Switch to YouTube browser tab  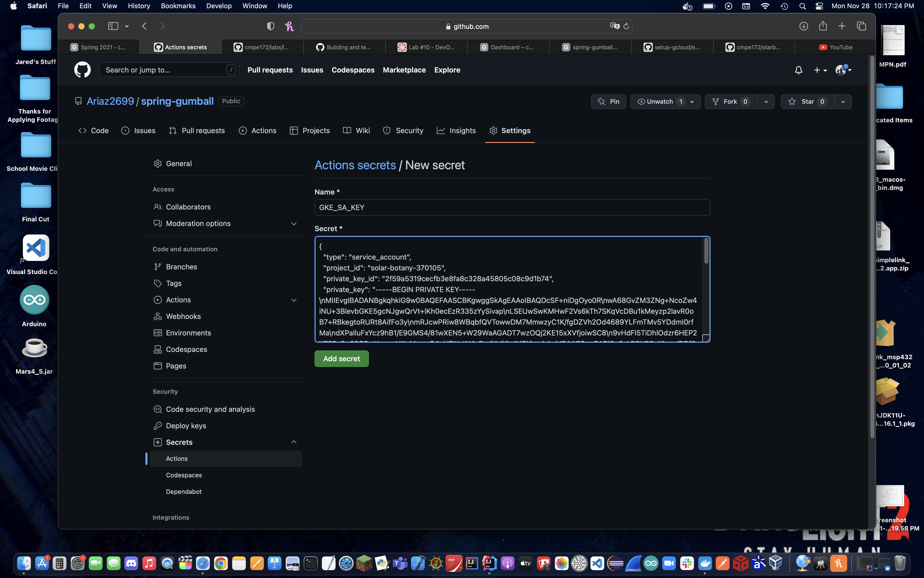(835, 47)
